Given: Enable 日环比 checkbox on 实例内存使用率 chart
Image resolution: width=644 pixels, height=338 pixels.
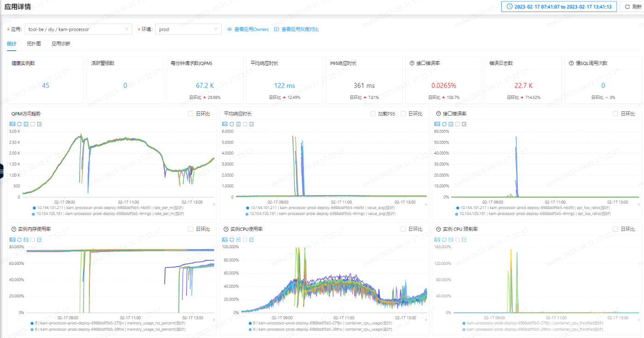Looking at the screenshot, I should [x=190, y=229].
